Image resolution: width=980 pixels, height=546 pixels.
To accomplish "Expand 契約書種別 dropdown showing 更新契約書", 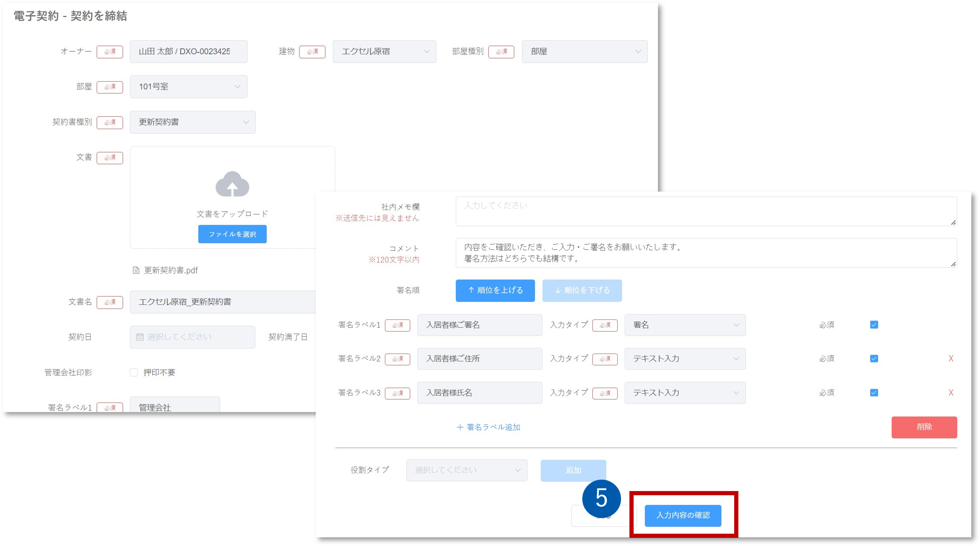I will click(x=192, y=122).
